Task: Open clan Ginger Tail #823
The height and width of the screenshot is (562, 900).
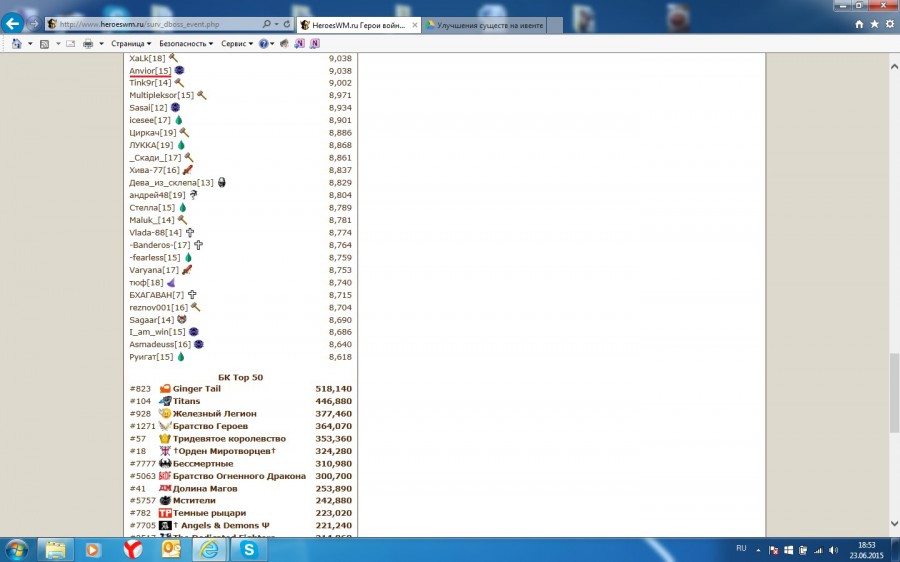Action: 197,389
